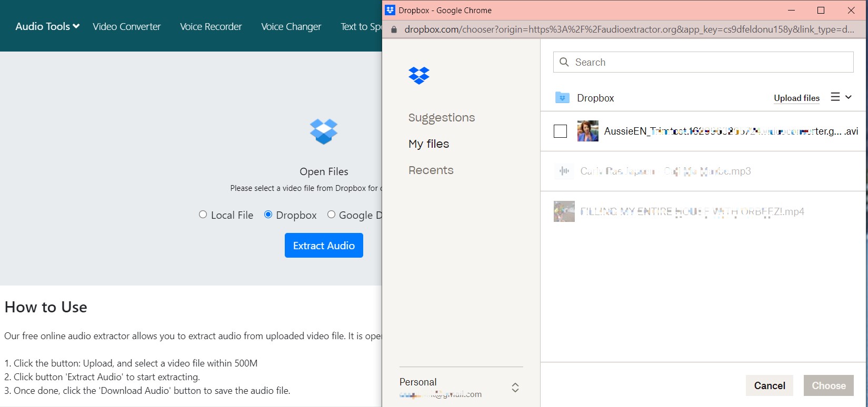This screenshot has width=868, height=407.
Task: Click the Dropbox folder icon in breadcrumb
Action: pos(563,98)
